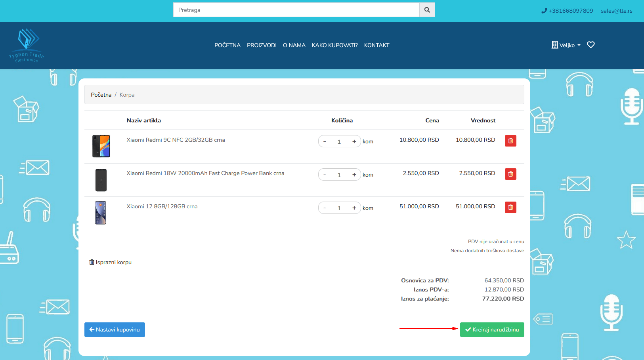Go to the KONTAKT page
644x360 pixels.
[376, 45]
